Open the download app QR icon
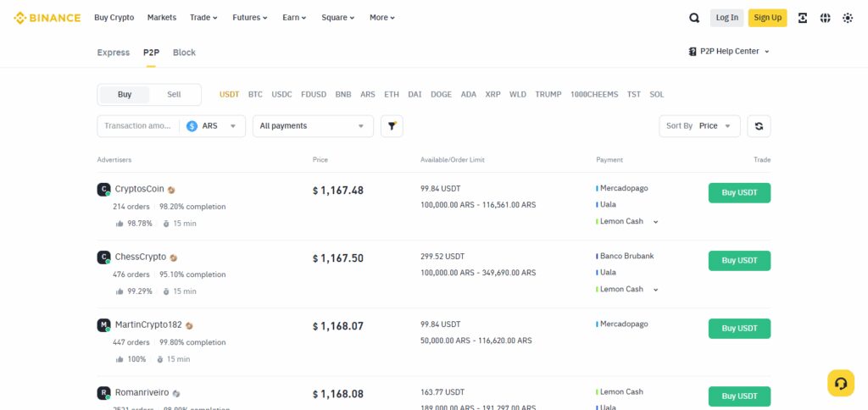This screenshot has width=868, height=410. point(803,18)
